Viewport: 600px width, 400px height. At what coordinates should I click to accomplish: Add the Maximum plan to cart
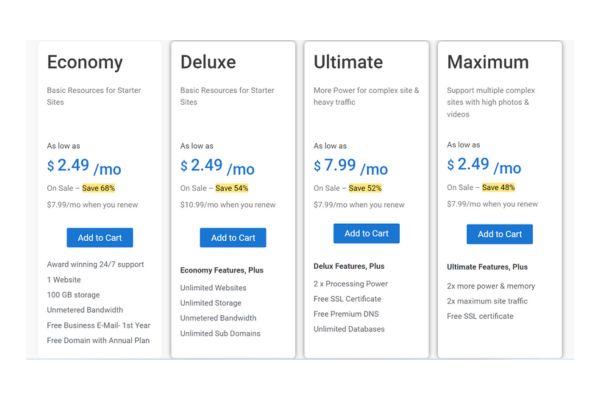pos(500,234)
